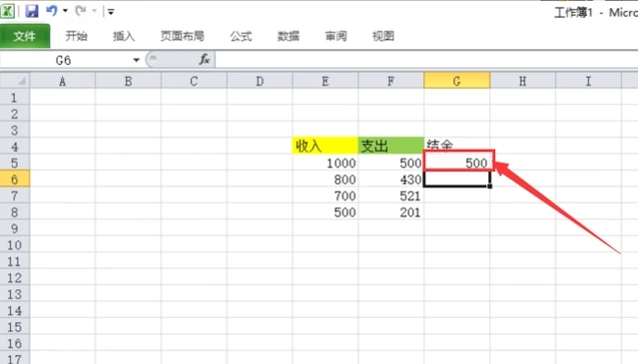Click the 结余 header cell
The image size is (638, 364).
pyautogui.click(x=457, y=145)
